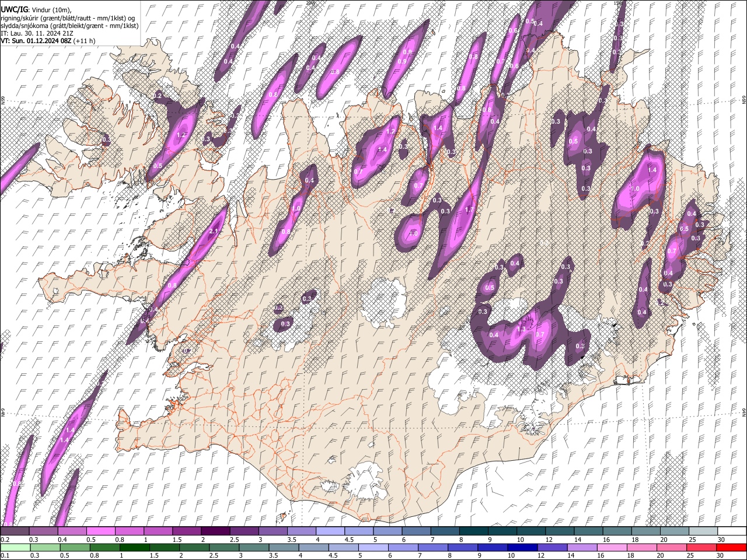This screenshot has height=560, width=747.
Task: Click the light pink 16 swatch in the rain legend
Action: (612, 547)
